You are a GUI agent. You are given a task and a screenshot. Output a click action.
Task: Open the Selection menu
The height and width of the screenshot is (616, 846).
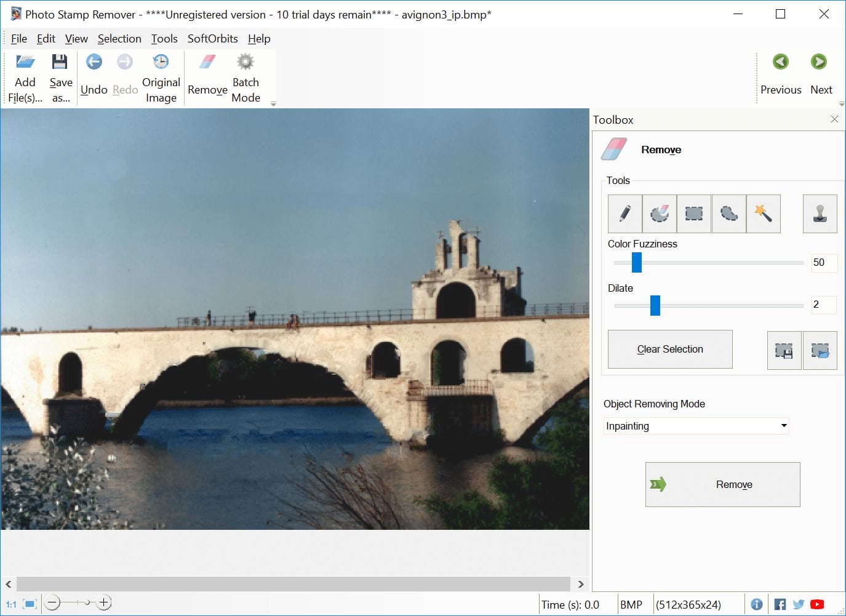click(119, 39)
